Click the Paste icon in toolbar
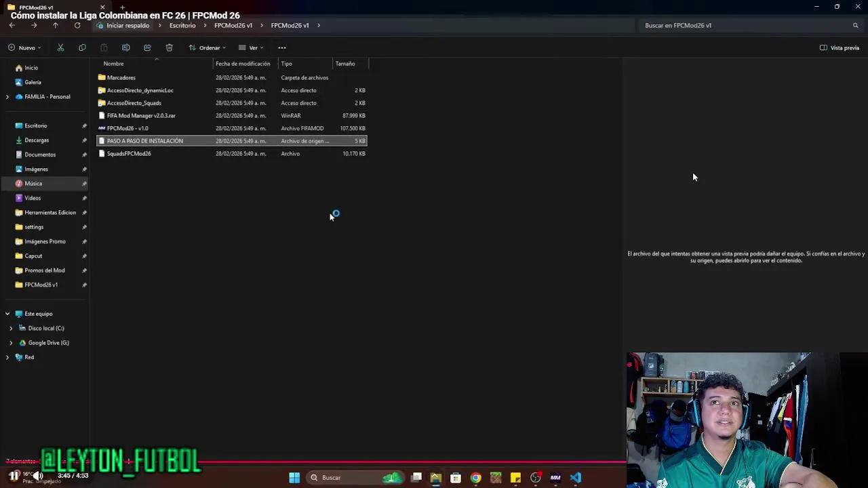Viewport: 868px width, 488px height. (104, 47)
